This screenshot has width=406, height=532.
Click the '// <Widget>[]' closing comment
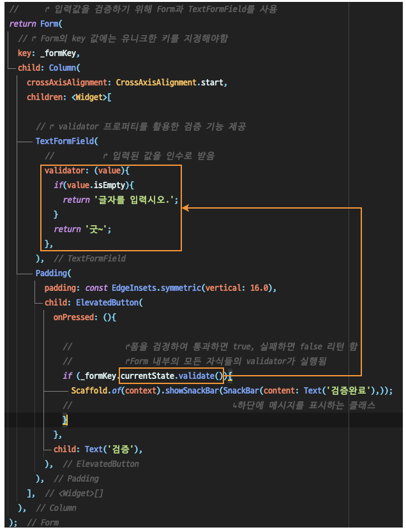pyautogui.click(x=74, y=493)
